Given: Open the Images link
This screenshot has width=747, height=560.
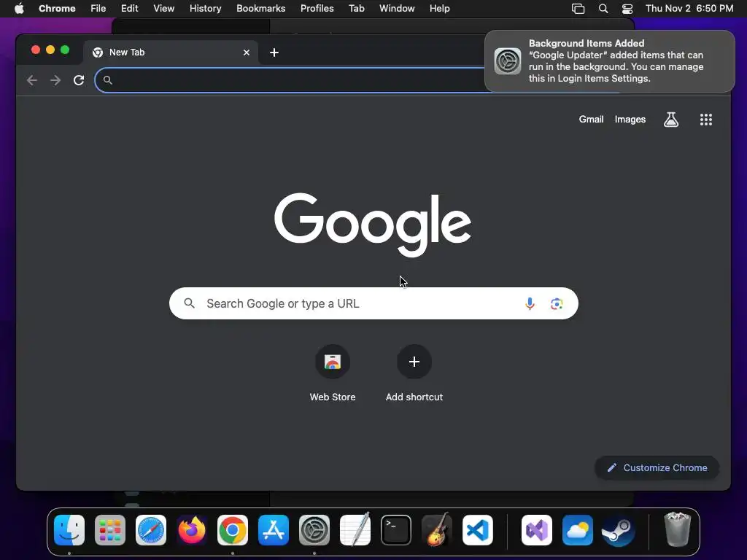Looking at the screenshot, I should point(630,120).
